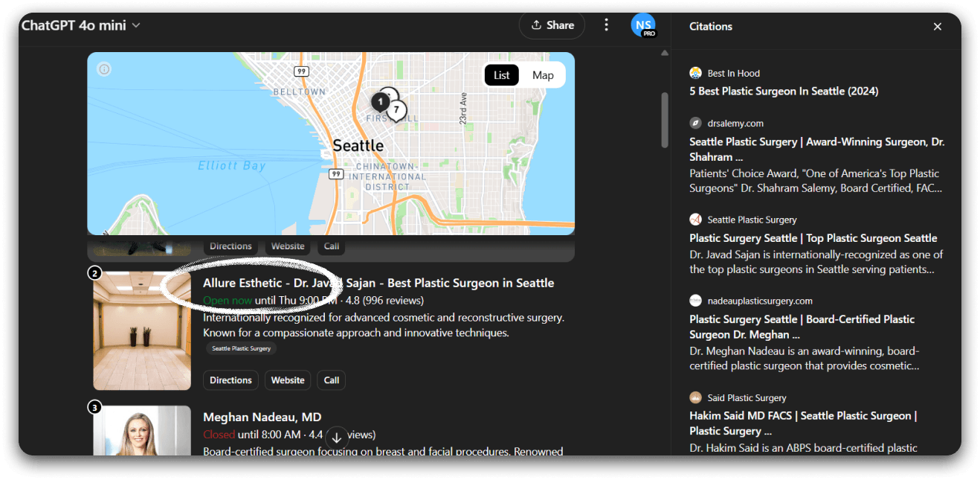
Task: Select map pin number 7
Action: (x=396, y=111)
